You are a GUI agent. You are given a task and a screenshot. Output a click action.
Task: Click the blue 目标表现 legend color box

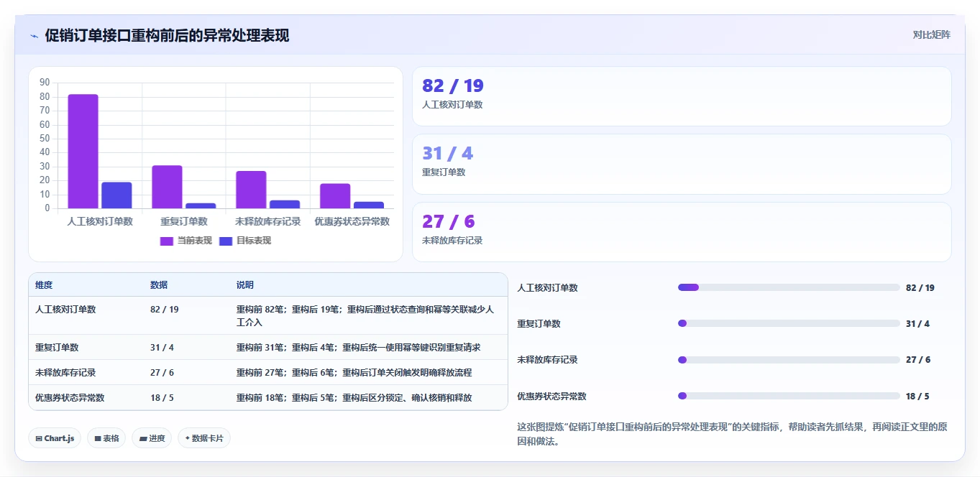[x=226, y=241]
